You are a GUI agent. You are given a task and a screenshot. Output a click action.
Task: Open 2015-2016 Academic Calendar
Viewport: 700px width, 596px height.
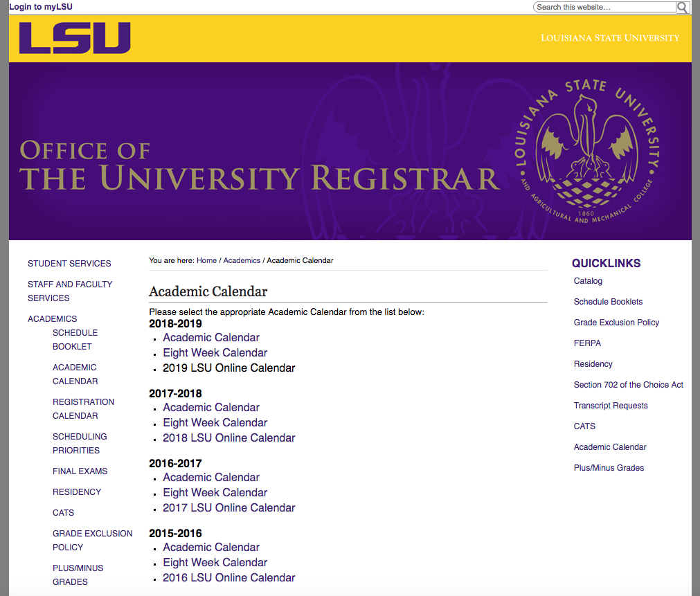tap(211, 548)
